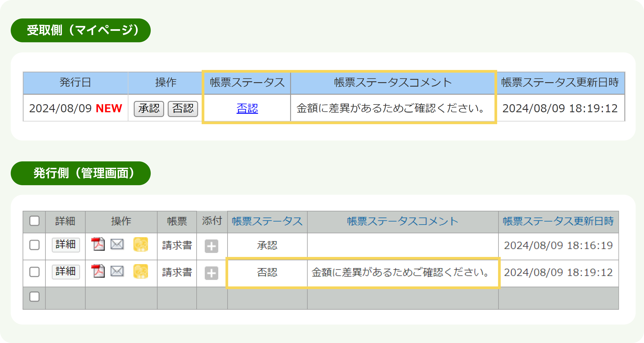Toggle the select-all checkbox in the header row
This screenshot has height=343, width=644.
[x=34, y=221]
